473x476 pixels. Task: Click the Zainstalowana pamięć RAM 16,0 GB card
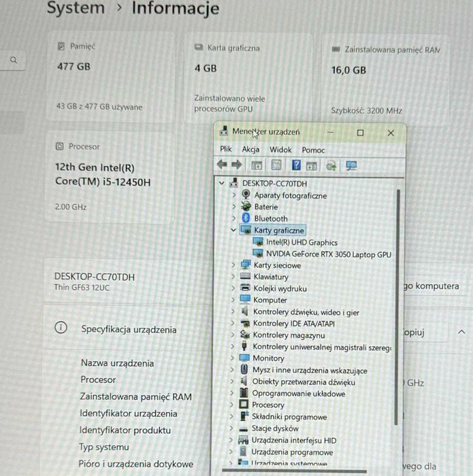click(x=385, y=80)
